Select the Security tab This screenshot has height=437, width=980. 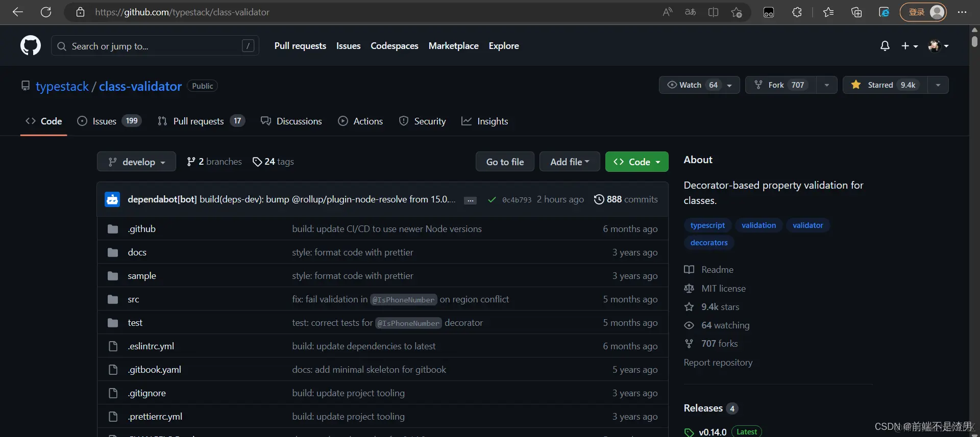(423, 121)
